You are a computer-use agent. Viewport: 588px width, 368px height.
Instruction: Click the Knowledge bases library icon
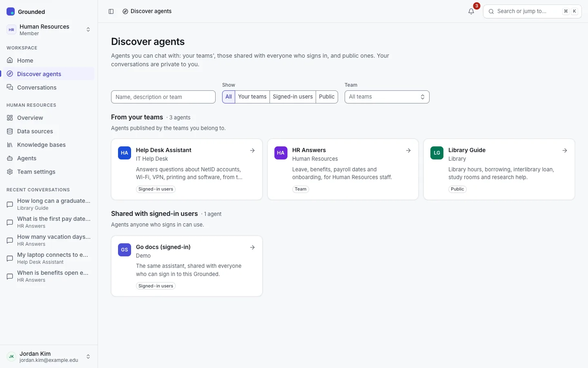click(x=10, y=144)
